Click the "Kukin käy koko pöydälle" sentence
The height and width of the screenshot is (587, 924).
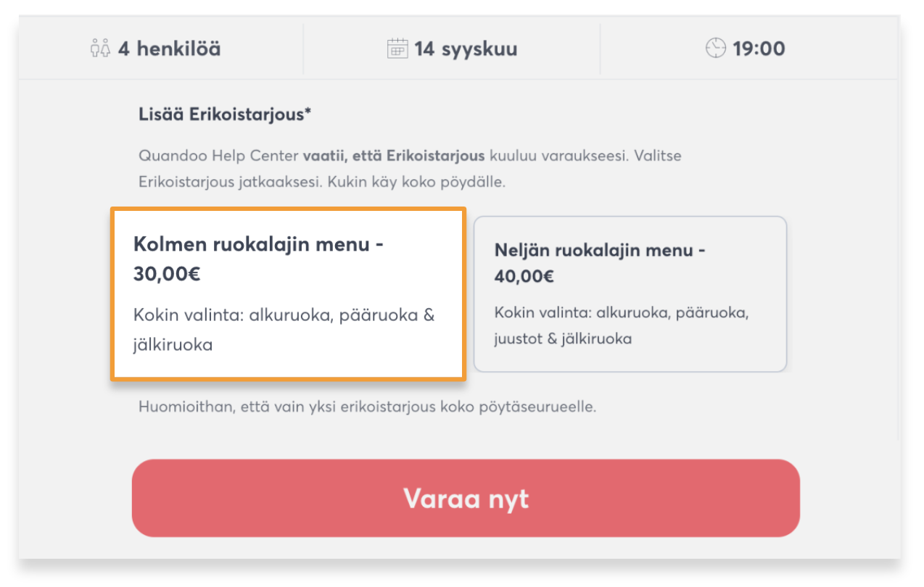[x=416, y=181]
